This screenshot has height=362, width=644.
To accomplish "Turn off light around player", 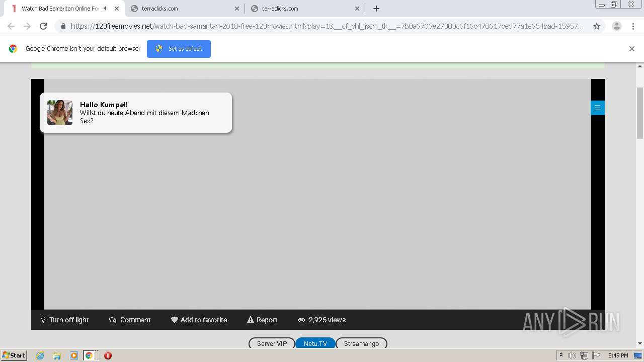I will point(65,320).
